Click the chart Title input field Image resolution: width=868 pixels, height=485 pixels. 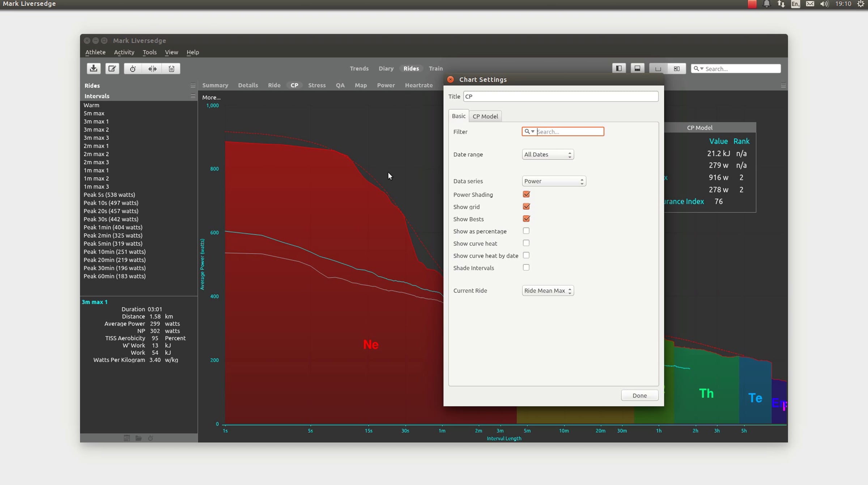[561, 96]
